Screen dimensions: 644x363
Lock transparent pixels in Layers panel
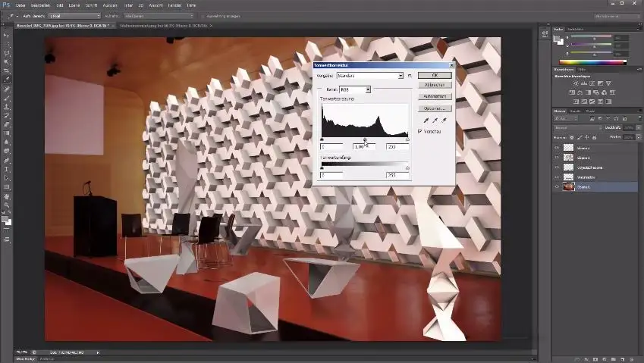tap(571, 137)
